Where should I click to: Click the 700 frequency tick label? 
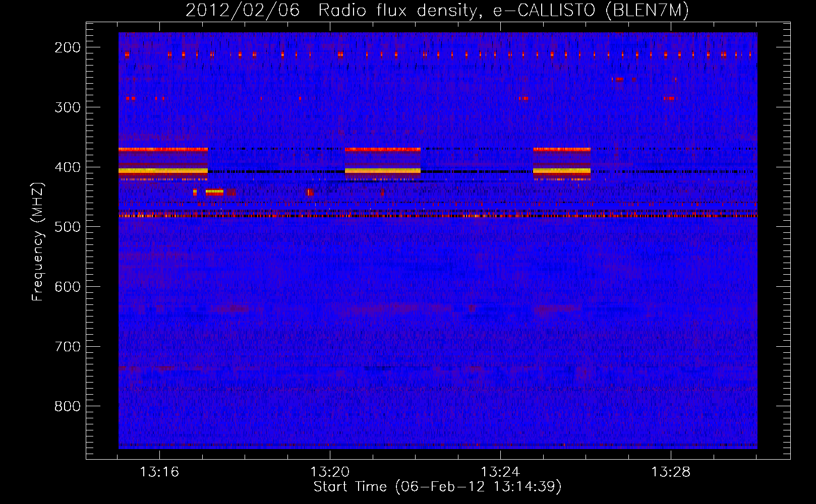(67, 347)
